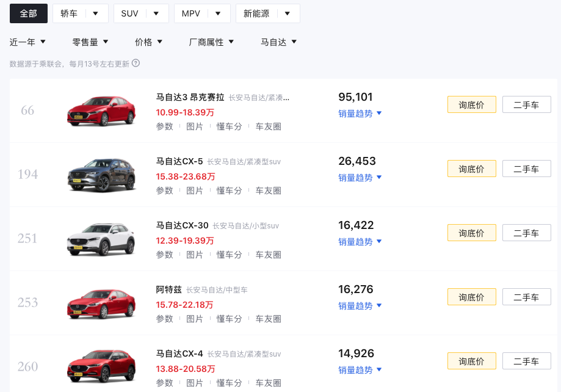The image size is (561, 392).
Task: Open 图片 for 马自达CX-30
Action: (195, 255)
